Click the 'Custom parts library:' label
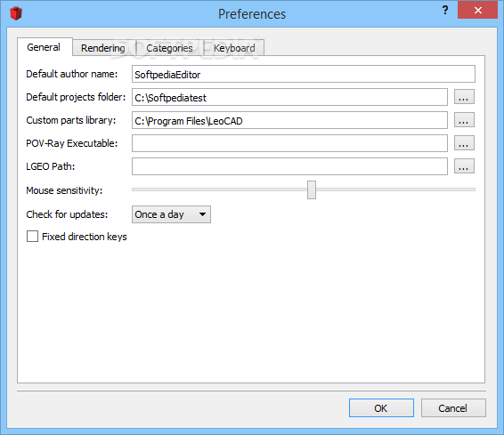Image resolution: width=504 pixels, height=435 pixels. tap(71, 120)
